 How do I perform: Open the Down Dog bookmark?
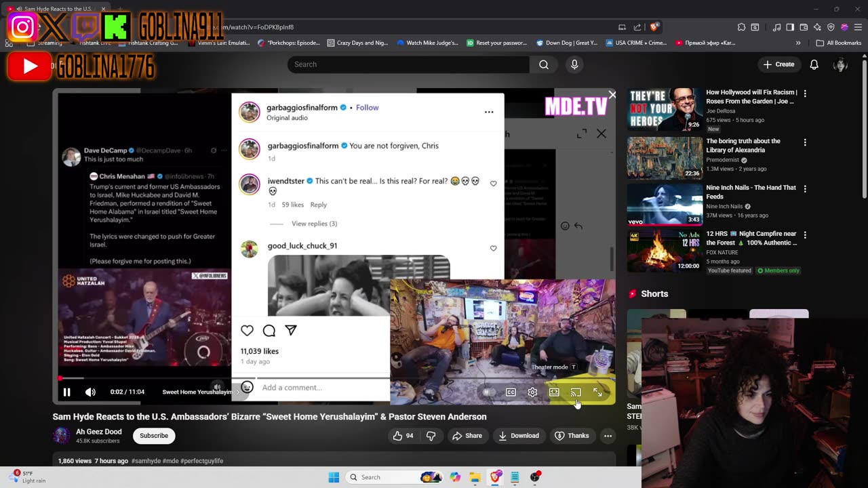click(567, 43)
